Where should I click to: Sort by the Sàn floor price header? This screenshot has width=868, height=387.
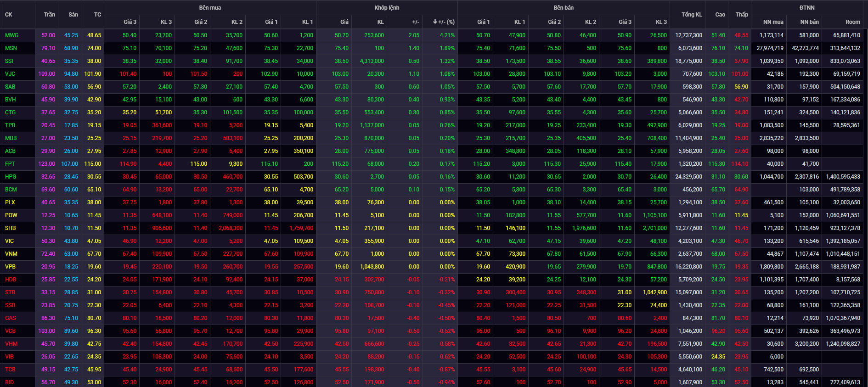coord(73,15)
